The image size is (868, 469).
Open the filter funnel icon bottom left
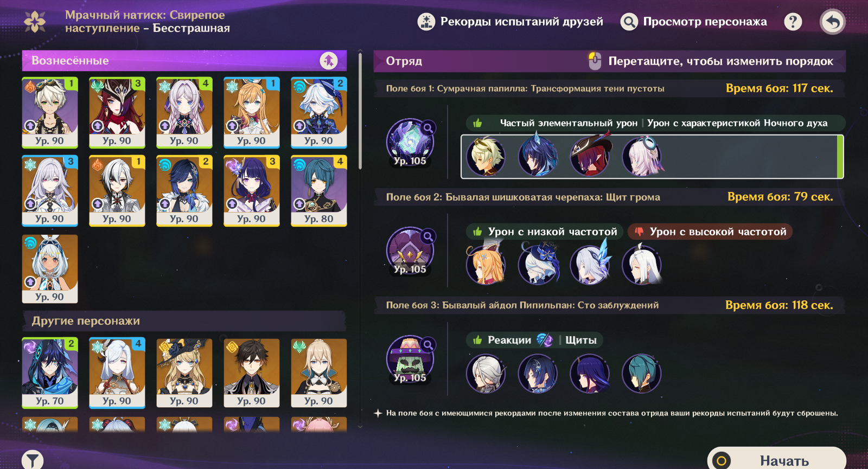tap(33, 460)
